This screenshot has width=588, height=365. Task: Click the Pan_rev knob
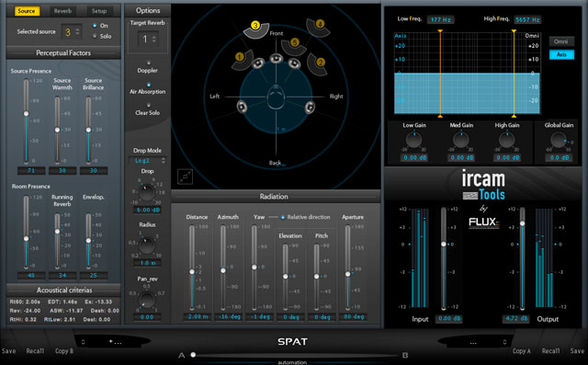pyautogui.click(x=147, y=300)
